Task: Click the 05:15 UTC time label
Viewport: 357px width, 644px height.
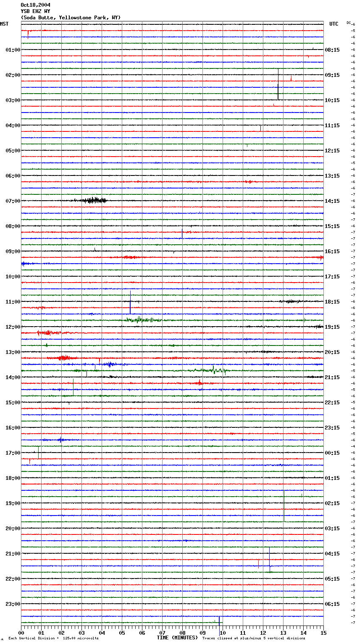Action: tap(332, 579)
